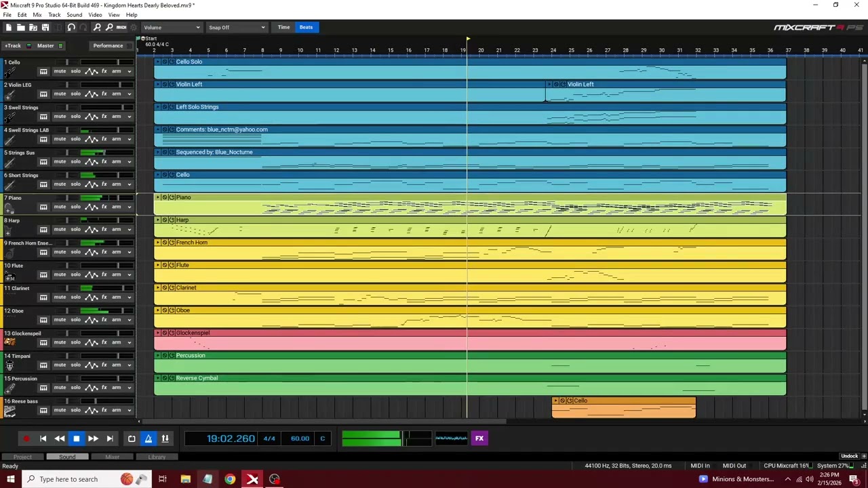This screenshot has height=488, width=868.
Task: Open fx for the Flute track
Action: click(104, 274)
